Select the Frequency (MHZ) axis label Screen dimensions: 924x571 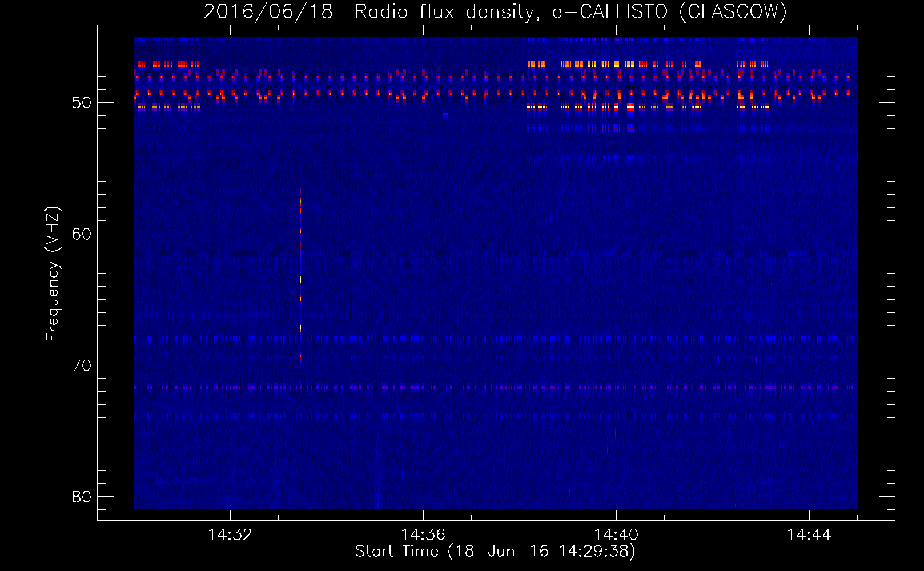coord(52,274)
